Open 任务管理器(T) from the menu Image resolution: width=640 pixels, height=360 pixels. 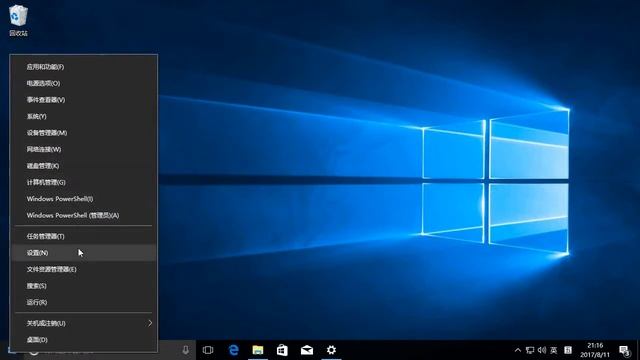coord(83,236)
